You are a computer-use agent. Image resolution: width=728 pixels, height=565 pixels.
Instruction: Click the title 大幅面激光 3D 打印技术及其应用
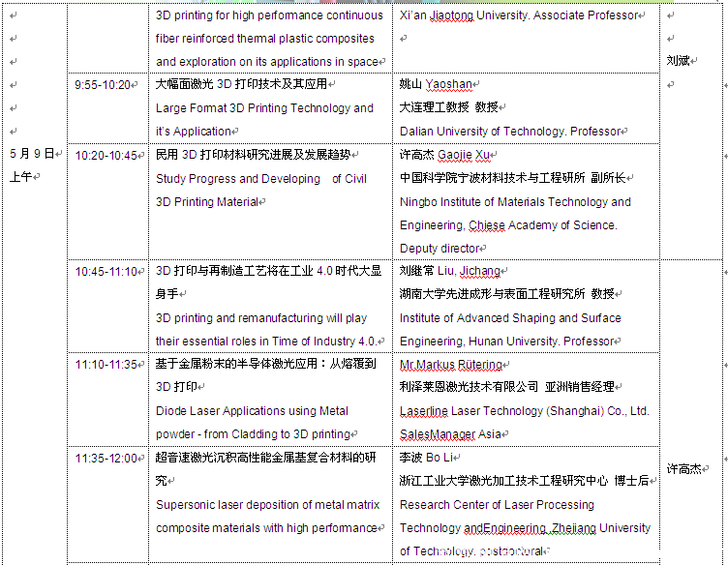241,84
